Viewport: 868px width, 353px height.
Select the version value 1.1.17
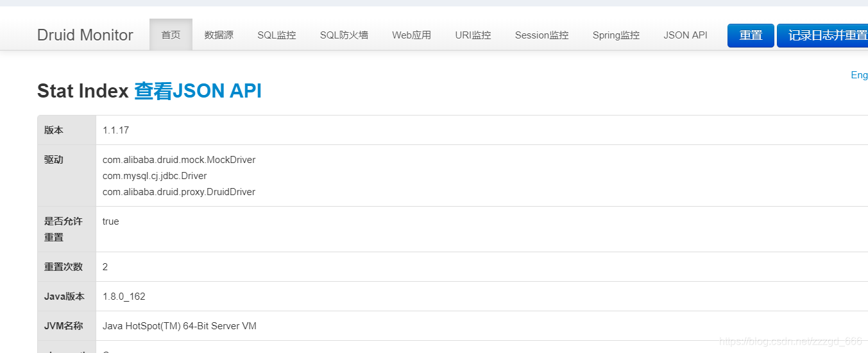coord(115,130)
